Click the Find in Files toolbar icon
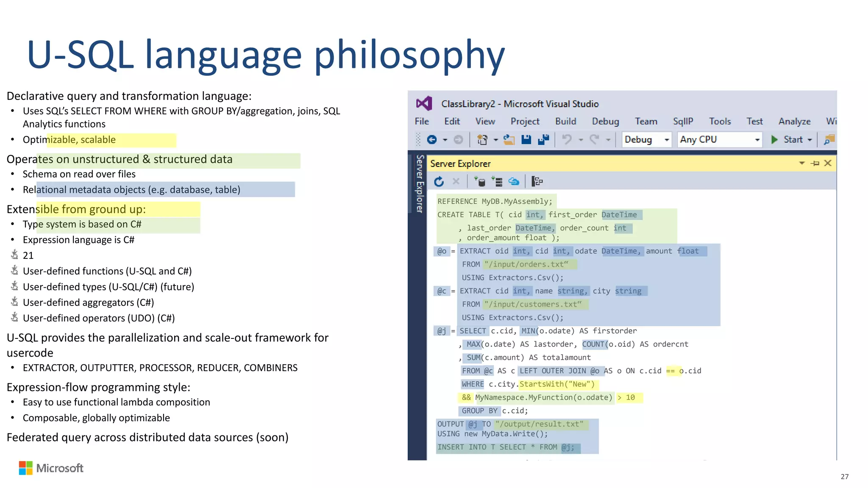Image resolution: width=868 pixels, height=488 pixels. click(829, 139)
